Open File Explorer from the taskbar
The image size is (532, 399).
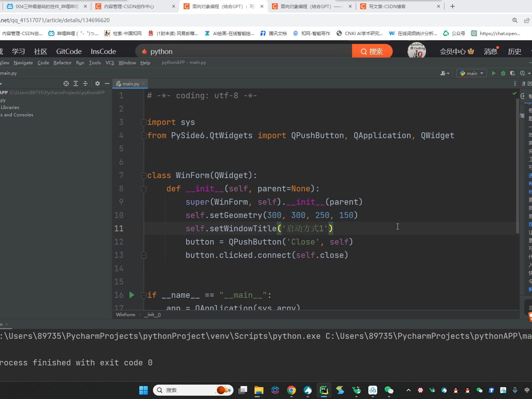(x=259, y=390)
